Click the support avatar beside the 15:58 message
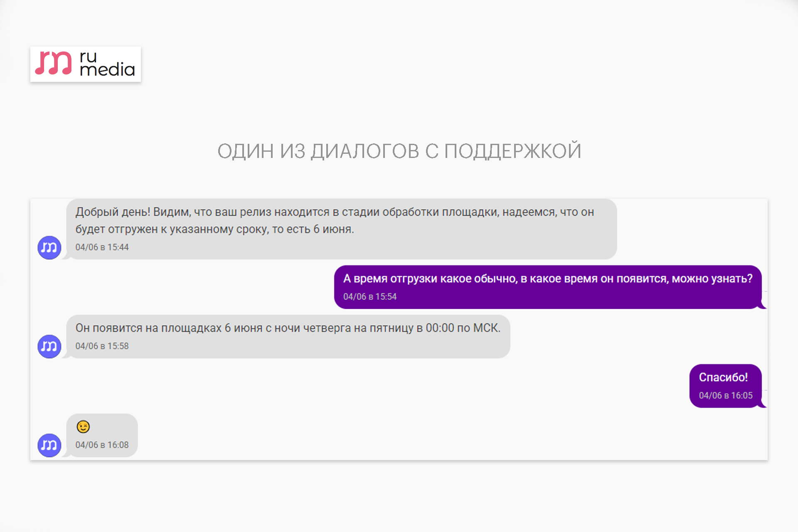Screen dimensions: 798x532 click(49, 347)
